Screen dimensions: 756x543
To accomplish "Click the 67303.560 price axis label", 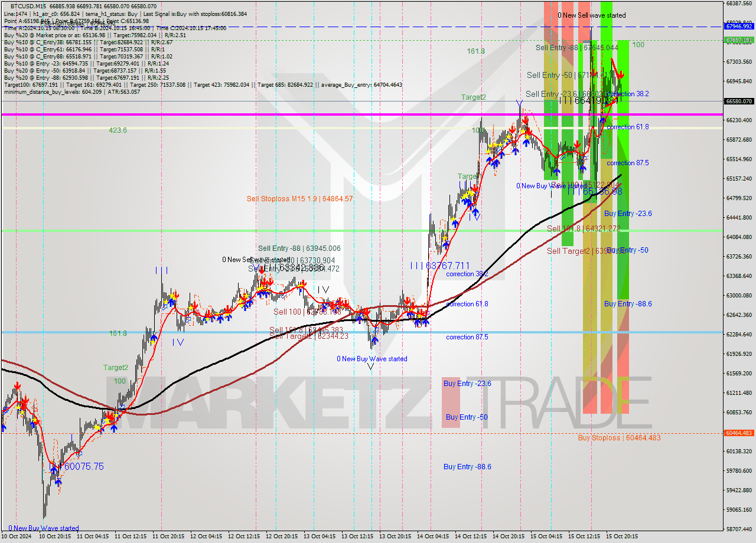I will [739, 61].
